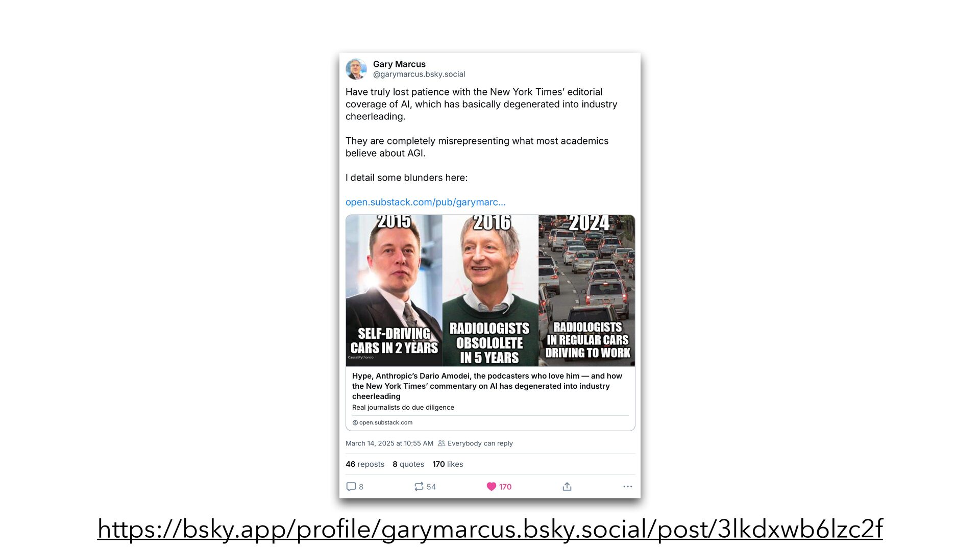Click the reply speech bubble icon
Screen dimensions: 980x551
[351, 487]
